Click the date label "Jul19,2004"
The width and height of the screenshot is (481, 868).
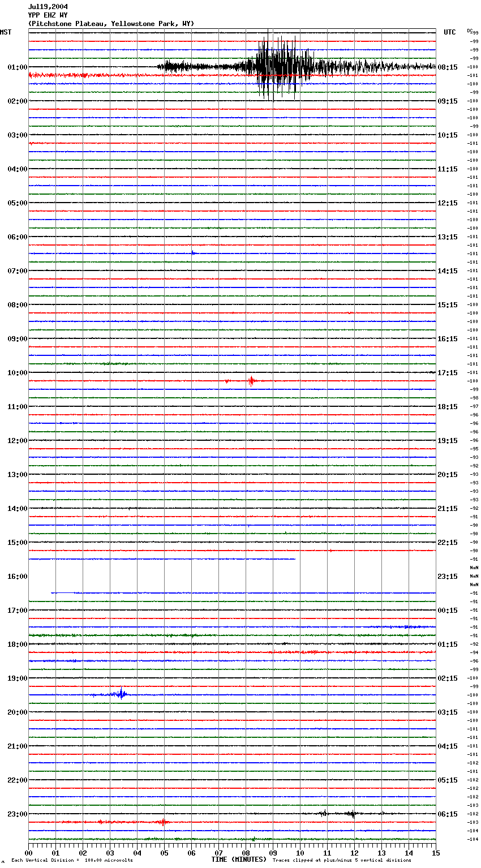pyautogui.click(x=48, y=7)
